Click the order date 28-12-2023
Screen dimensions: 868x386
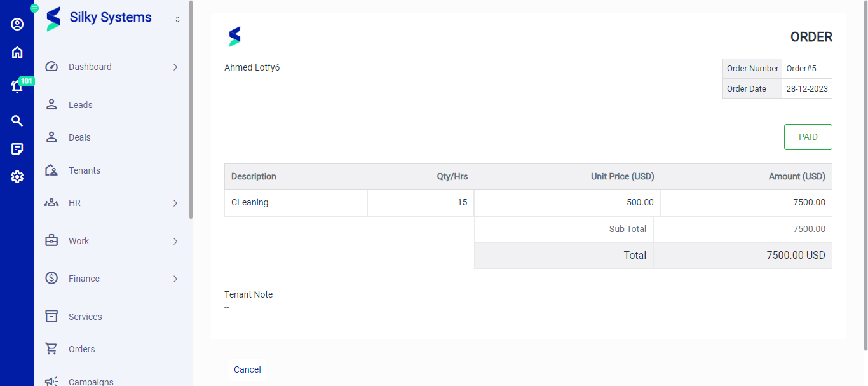click(807, 88)
